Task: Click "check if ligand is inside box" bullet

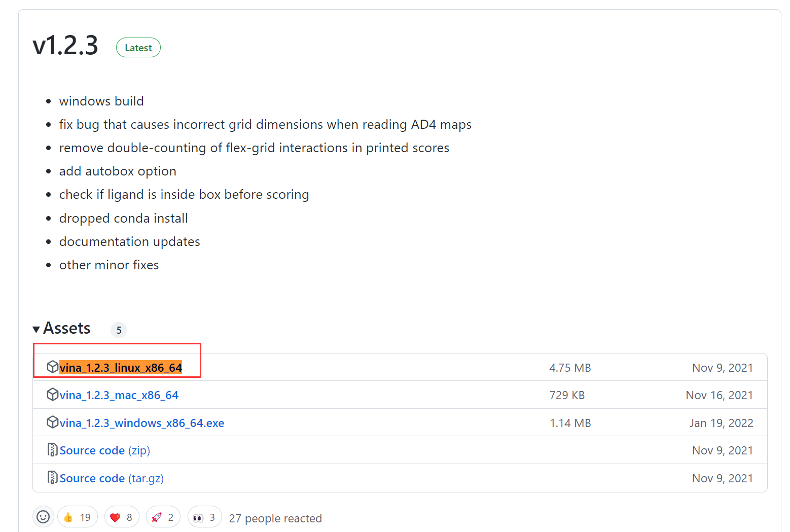Action: click(184, 195)
